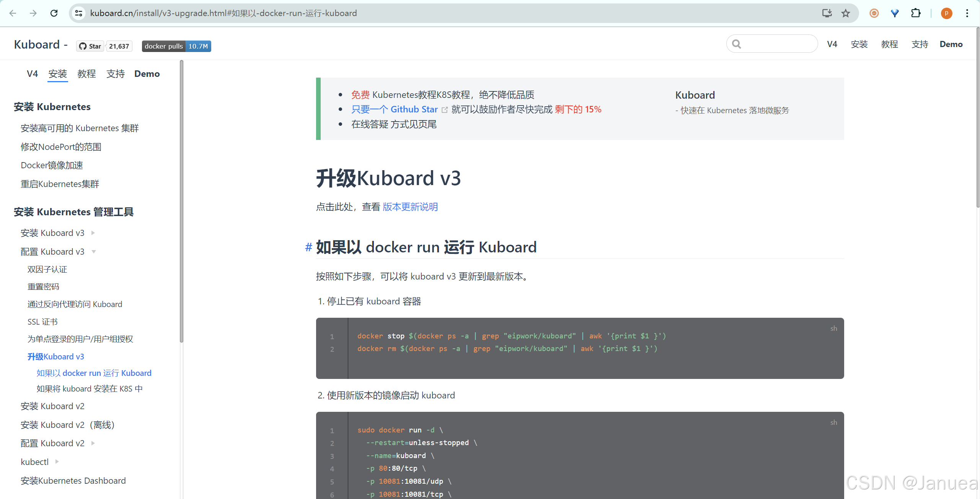Open Demo in top navigation
980x499 pixels.
point(951,44)
